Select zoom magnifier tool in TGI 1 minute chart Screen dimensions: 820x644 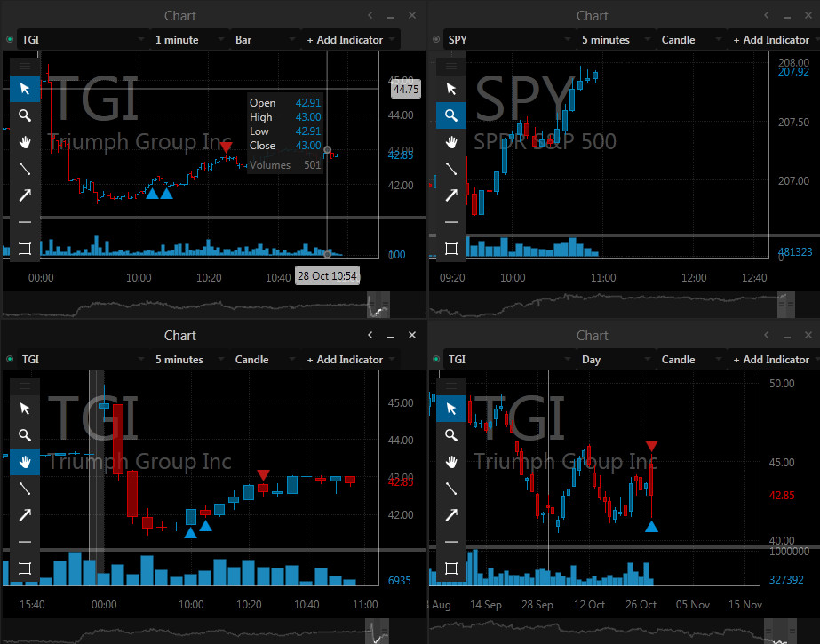(x=25, y=115)
